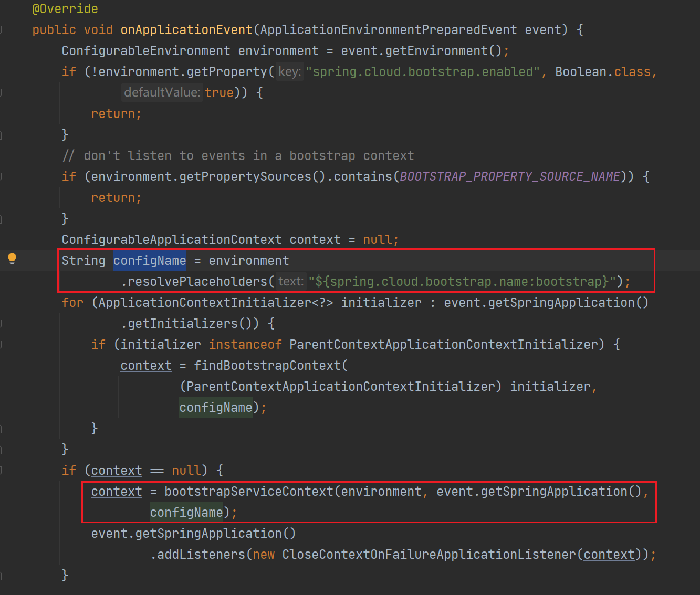Click the @Override annotation
Image resolution: width=700 pixels, height=595 pixels.
(65, 9)
